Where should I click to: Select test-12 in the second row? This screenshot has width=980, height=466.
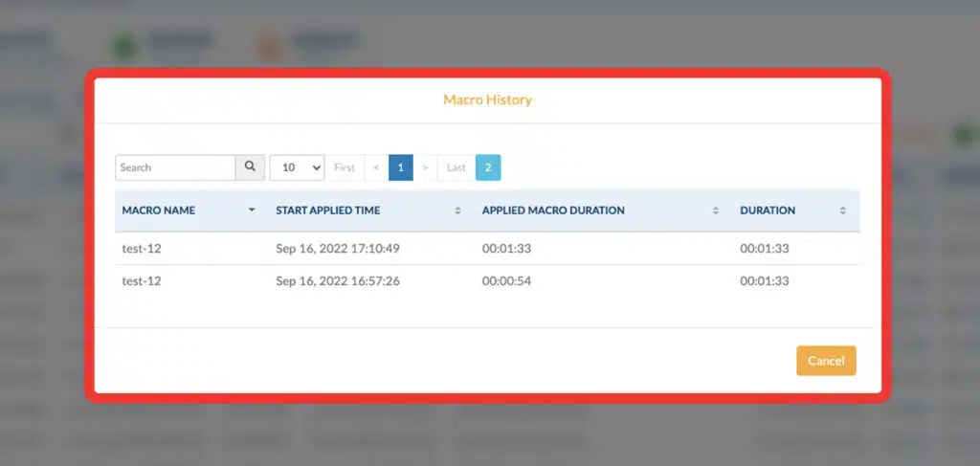(142, 281)
